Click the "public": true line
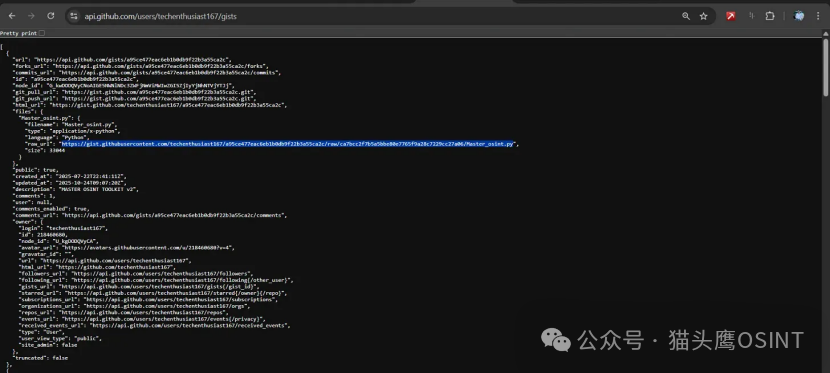Image resolution: width=830 pixels, height=373 pixels. (35, 170)
